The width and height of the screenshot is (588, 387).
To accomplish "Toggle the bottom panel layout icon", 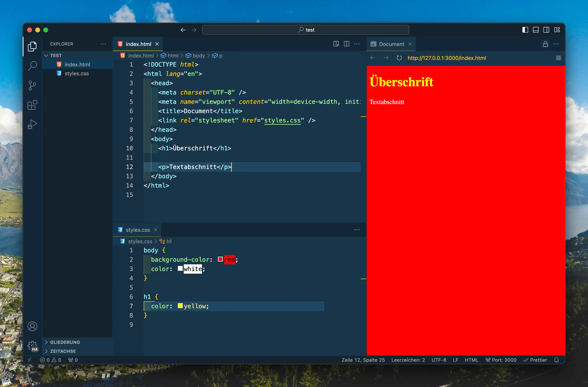I will tap(536, 30).
